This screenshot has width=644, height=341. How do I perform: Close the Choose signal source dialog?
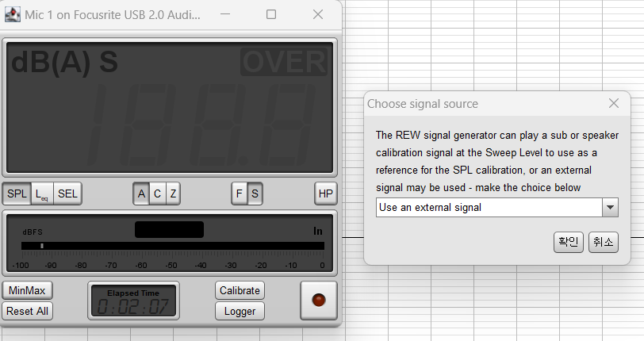click(x=614, y=103)
